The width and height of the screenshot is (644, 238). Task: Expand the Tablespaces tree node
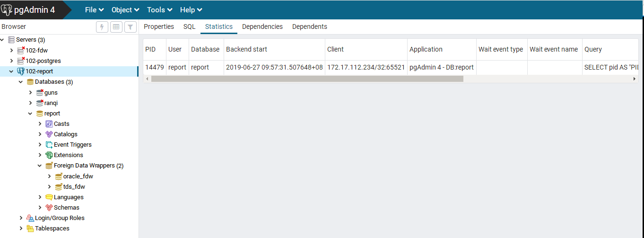(21, 229)
